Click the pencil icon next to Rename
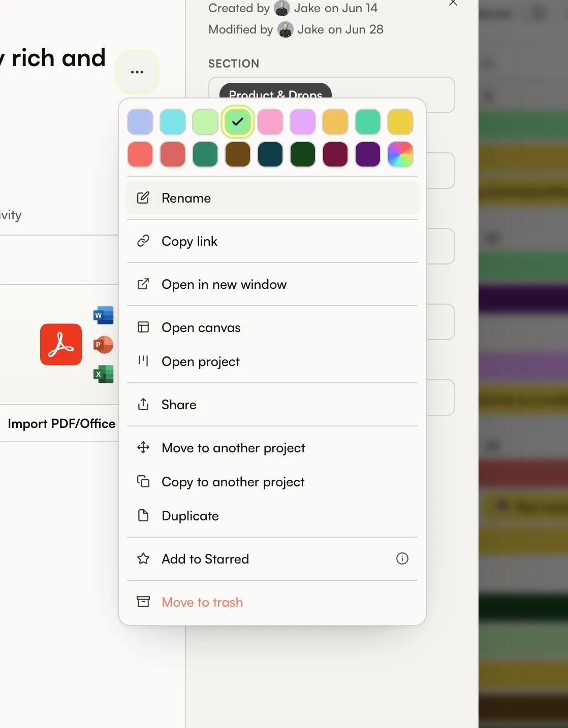This screenshot has width=568, height=728. (143, 198)
